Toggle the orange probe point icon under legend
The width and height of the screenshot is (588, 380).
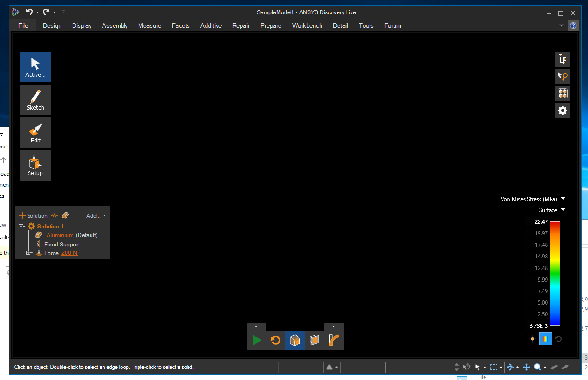(533, 339)
